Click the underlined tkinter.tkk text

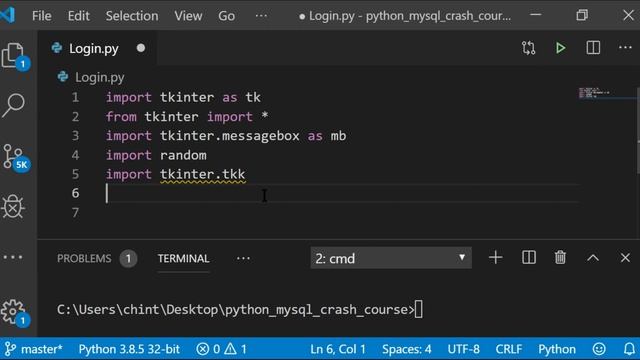click(202, 174)
